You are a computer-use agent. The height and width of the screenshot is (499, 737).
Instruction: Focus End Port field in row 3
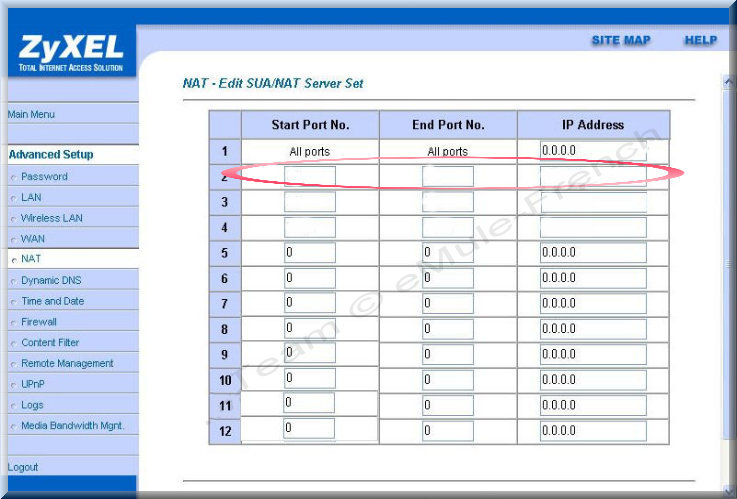click(447, 202)
